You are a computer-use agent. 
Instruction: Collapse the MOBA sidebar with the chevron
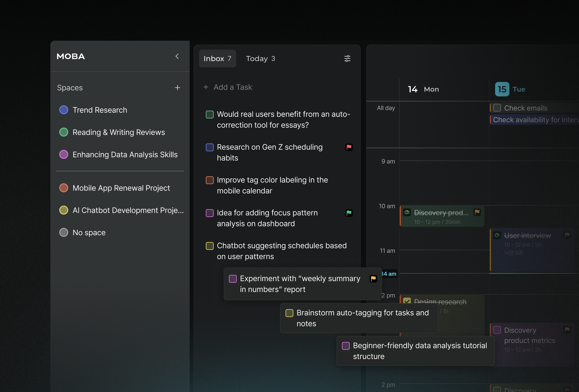coord(177,56)
